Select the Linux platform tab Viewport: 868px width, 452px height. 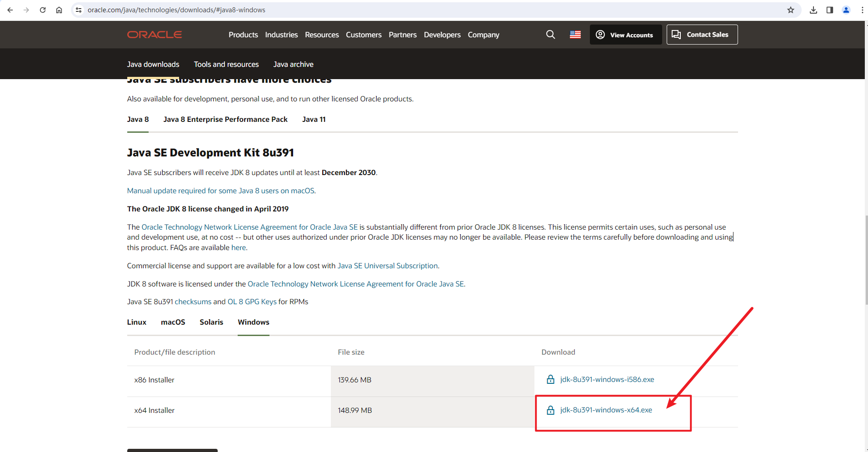click(x=136, y=322)
